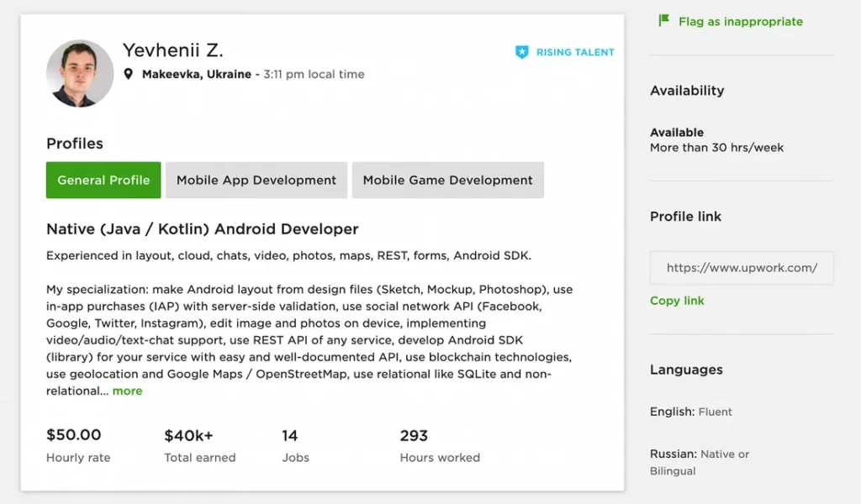Open the Mobile Game Development tab
This screenshot has width=861, height=504.
(x=447, y=180)
